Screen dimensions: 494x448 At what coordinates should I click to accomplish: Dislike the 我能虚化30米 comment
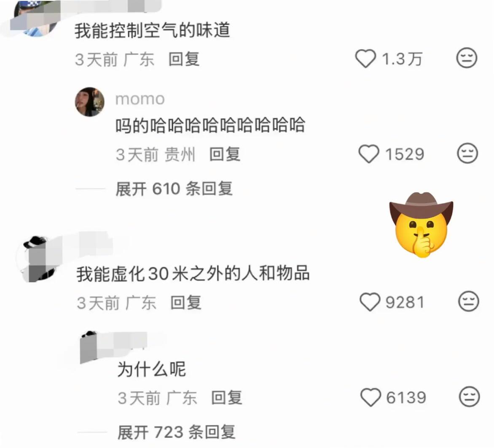click(468, 301)
